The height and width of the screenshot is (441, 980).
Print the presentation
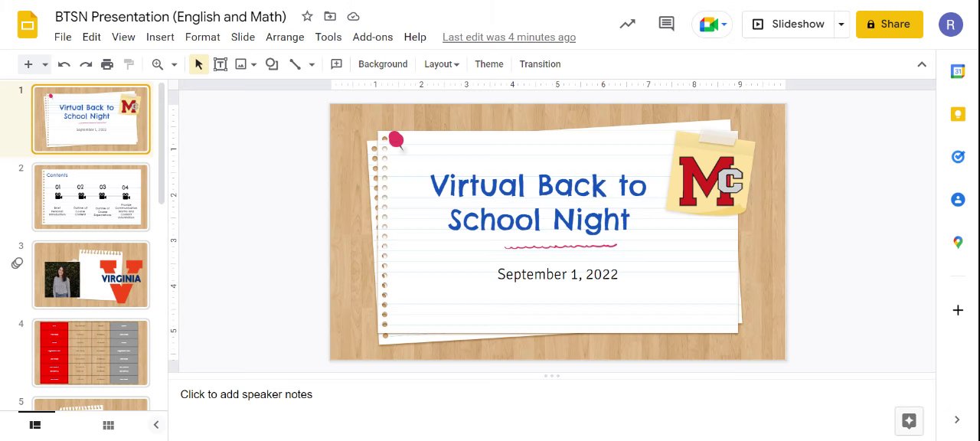coord(107,64)
